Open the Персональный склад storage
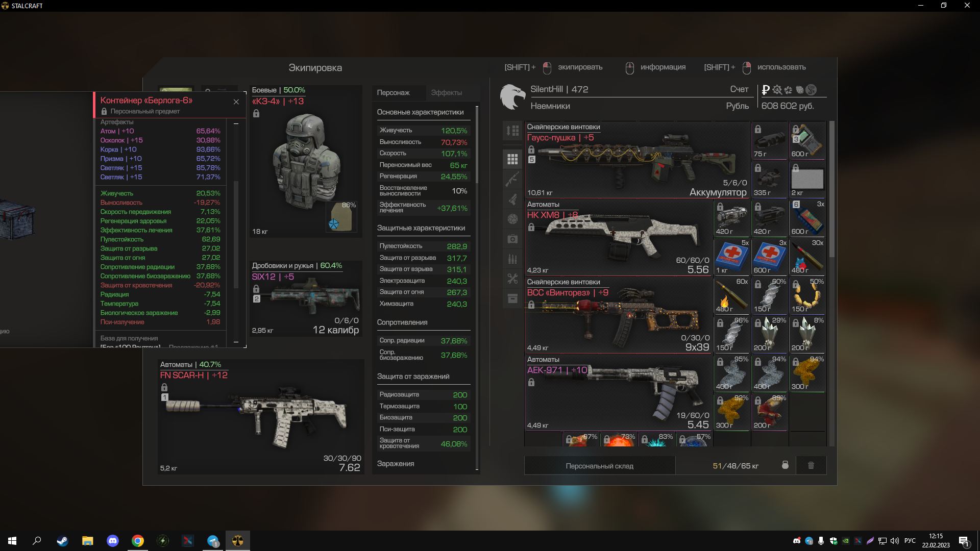 tap(600, 466)
